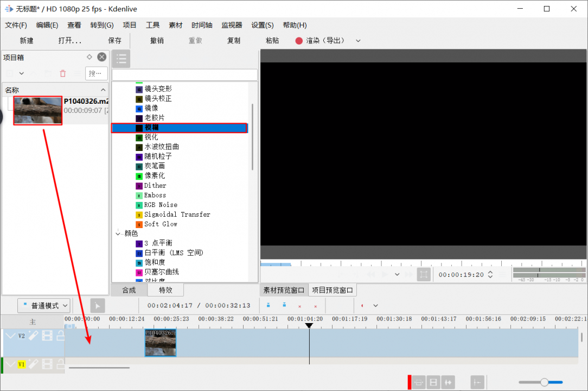Toggle the lock on track V2
This screenshot has width=588, height=391.
pyautogui.click(x=60, y=336)
